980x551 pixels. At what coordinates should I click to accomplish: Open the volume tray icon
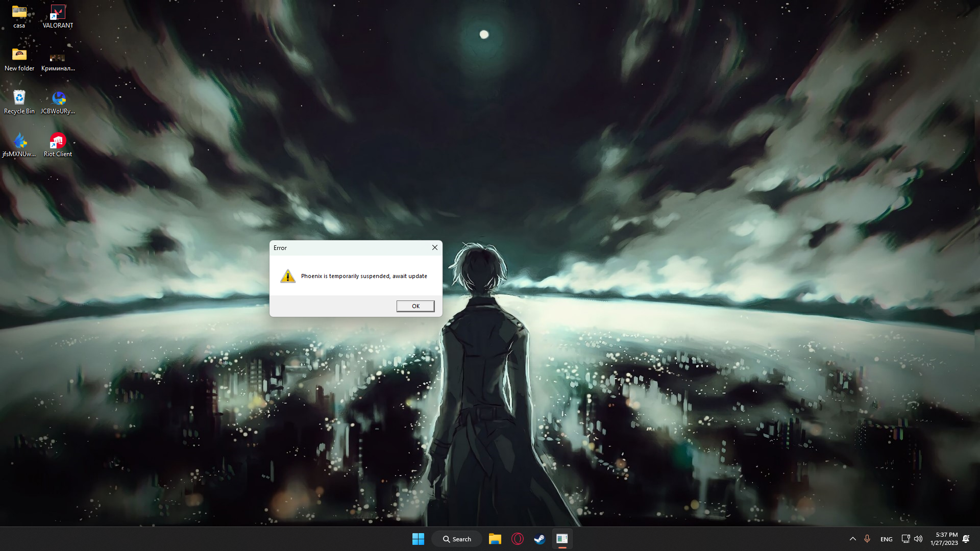(918, 539)
